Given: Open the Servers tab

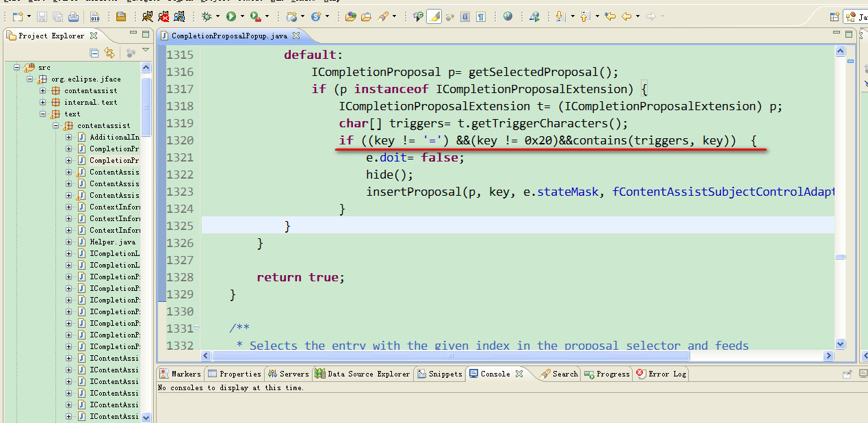Looking at the screenshot, I should point(289,374).
